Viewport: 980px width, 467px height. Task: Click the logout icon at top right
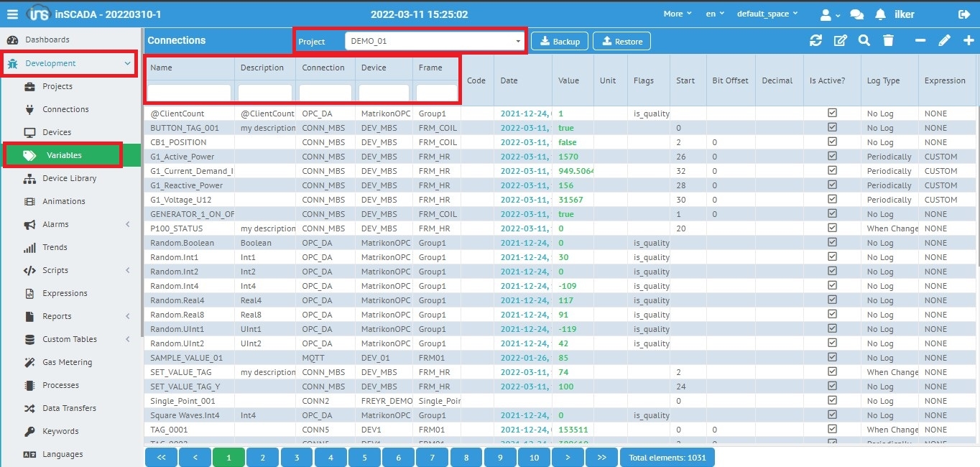point(963,14)
